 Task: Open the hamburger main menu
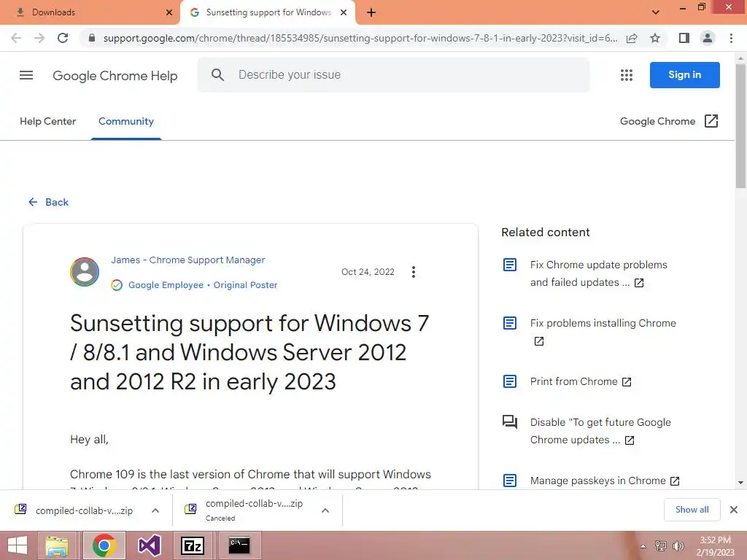pyautogui.click(x=26, y=75)
